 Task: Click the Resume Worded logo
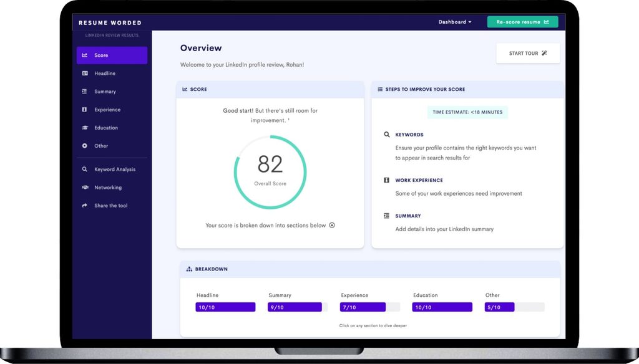(110, 23)
